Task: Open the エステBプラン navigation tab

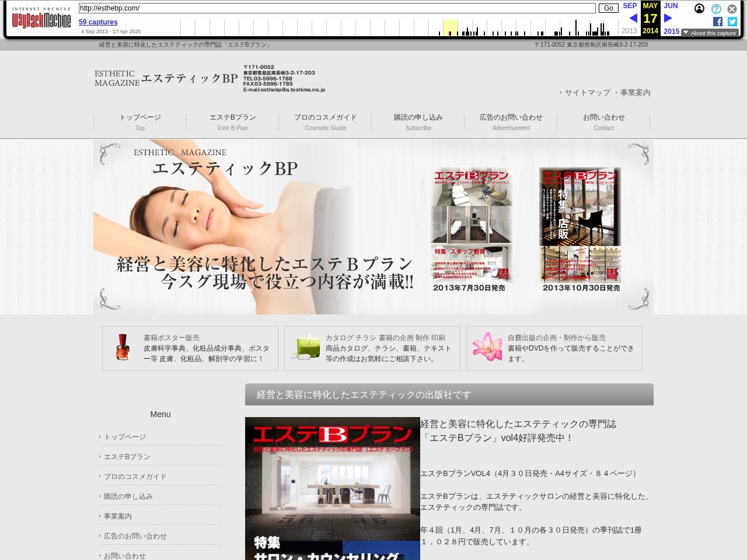Action: (x=233, y=122)
